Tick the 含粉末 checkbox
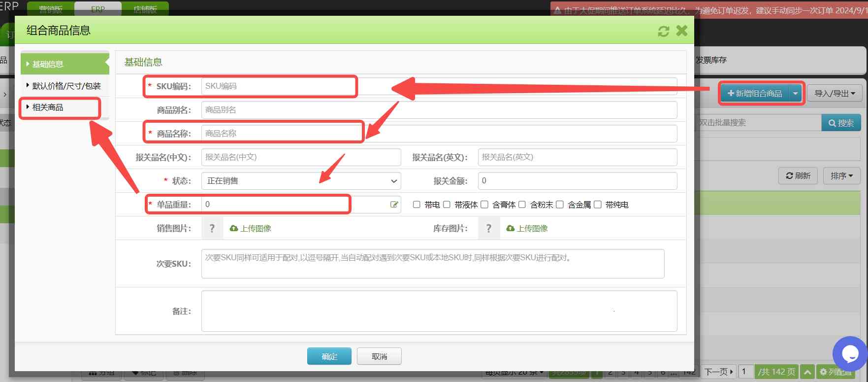Image resolution: width=868 pixels, height=382 pixels. click(522, 205)
